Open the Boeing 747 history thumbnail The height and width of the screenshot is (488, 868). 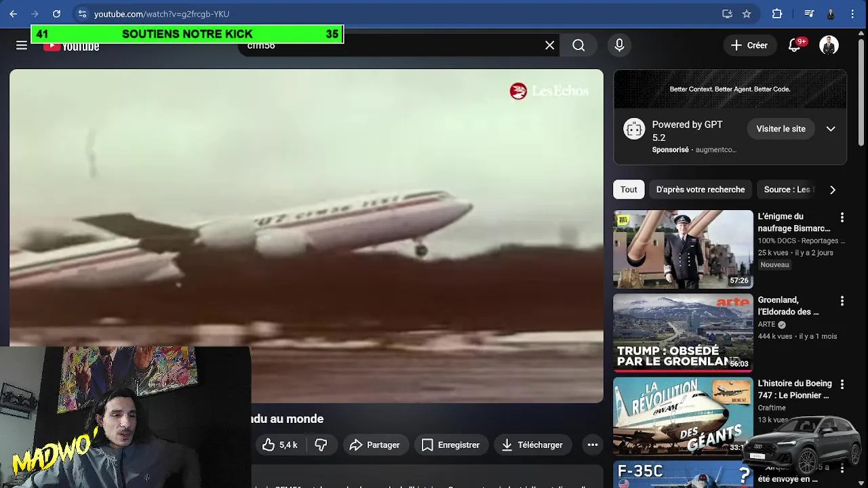(683, 416)
